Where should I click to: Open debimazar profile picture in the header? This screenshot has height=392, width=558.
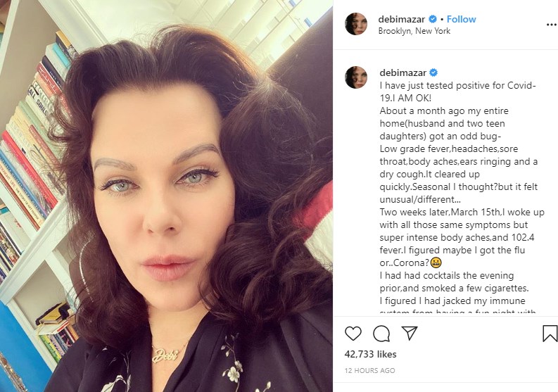tap(356, 24)
